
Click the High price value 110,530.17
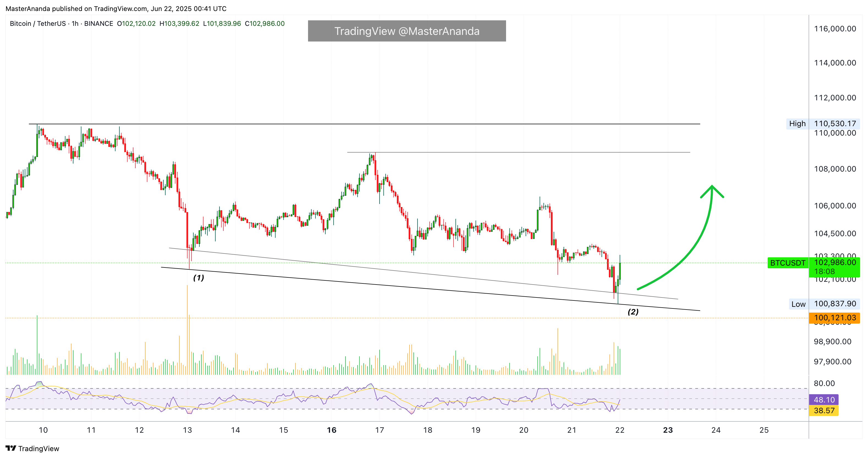(x=835, y=124)
